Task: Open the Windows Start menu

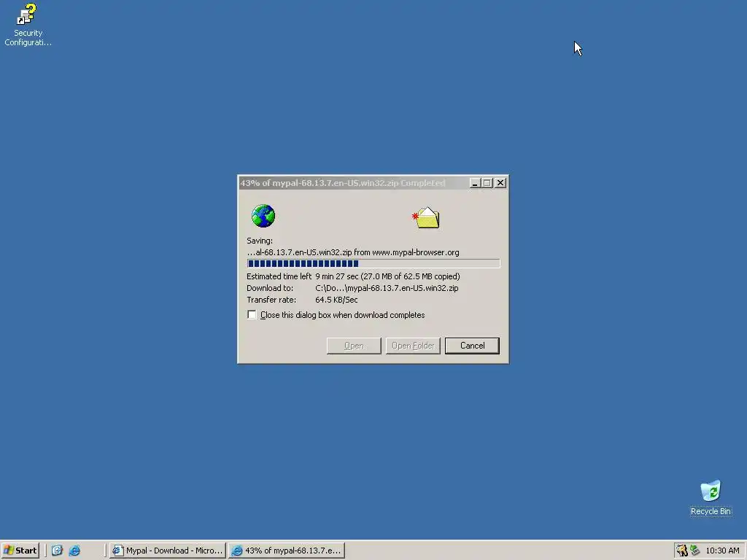Action: pyautogui.click(x=20, y=551)
